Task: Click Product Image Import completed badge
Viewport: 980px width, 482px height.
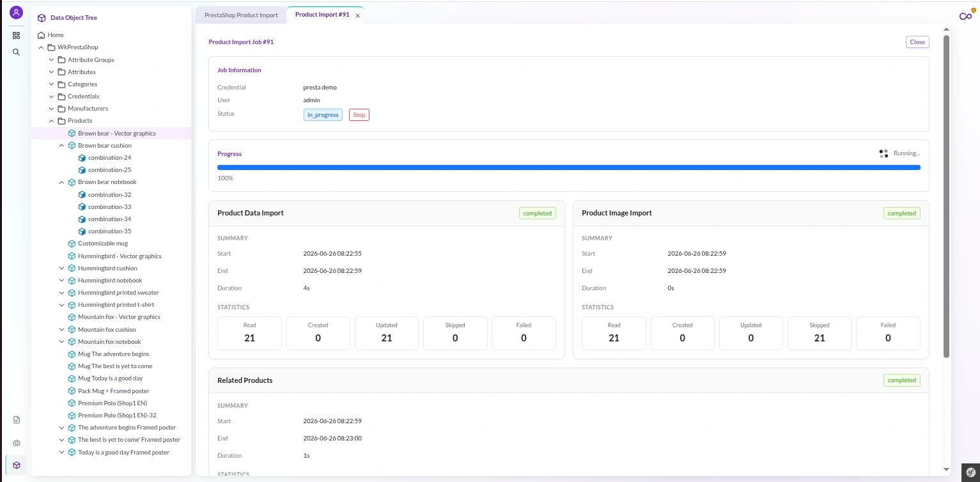Action: pos(902,214)
